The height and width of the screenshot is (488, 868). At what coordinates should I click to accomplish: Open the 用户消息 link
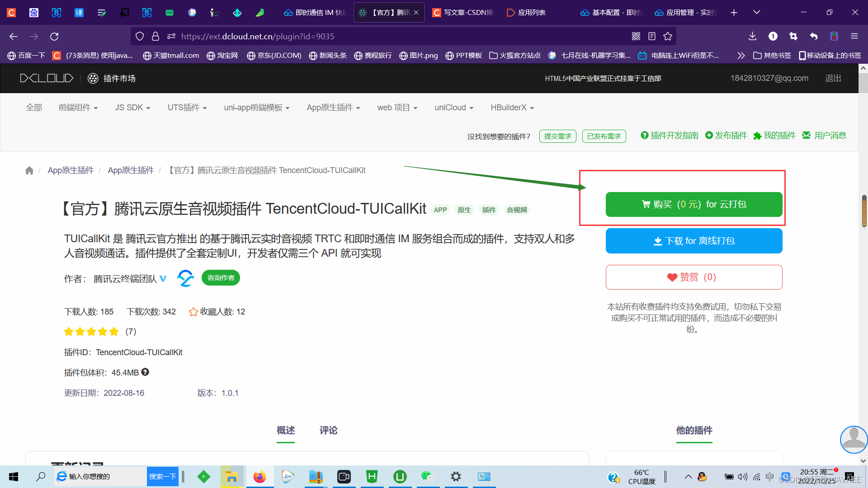tap(824, 136)
